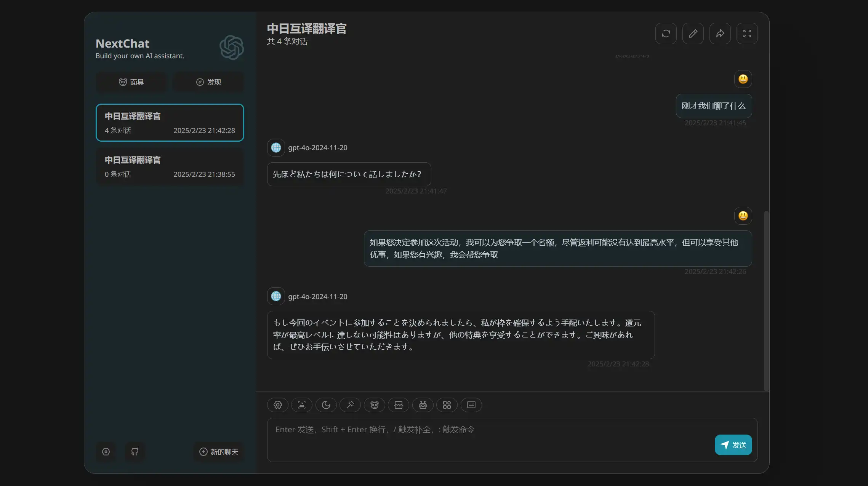Click chat title 中日互译翻译官 in header
The width and height of the screenshot is (868, 486).
(x=307, y=29)
